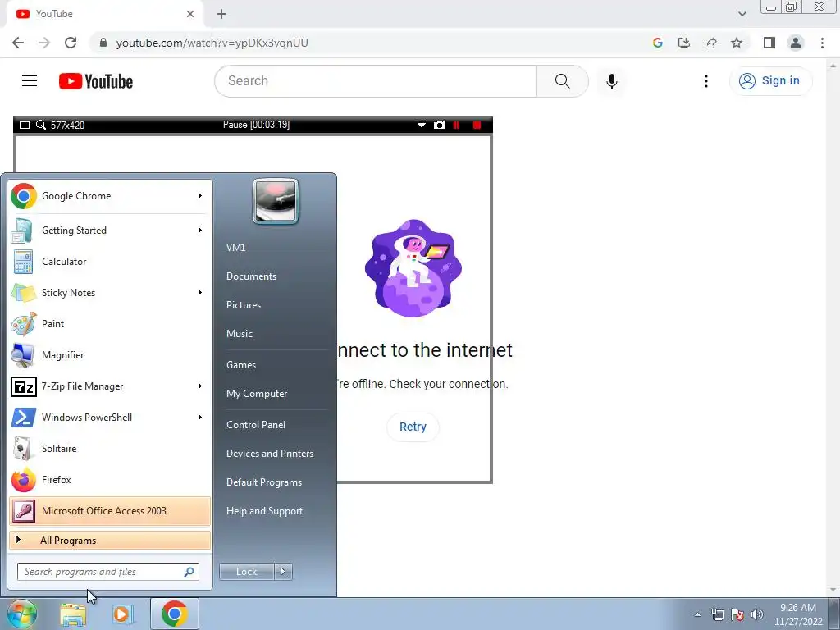Take snapshot with recorder camera icon

(440, 125)
